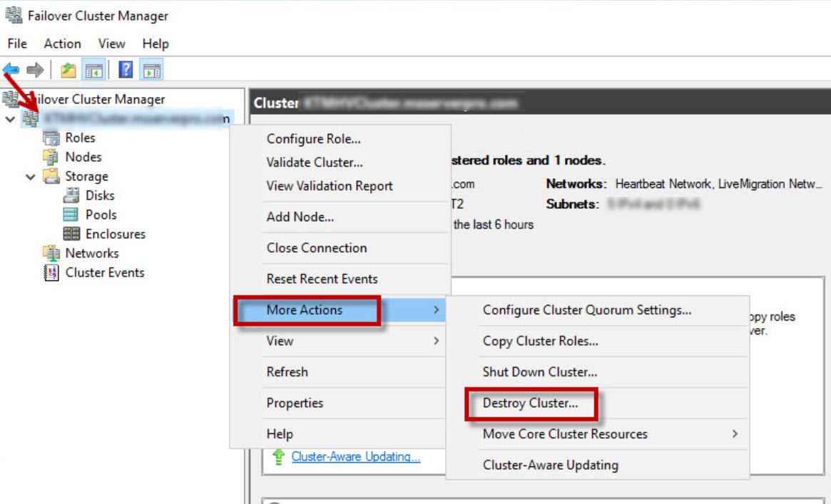
Task: Select Destroy Cluster... submenu entry
Action: (x=598, y=403)
